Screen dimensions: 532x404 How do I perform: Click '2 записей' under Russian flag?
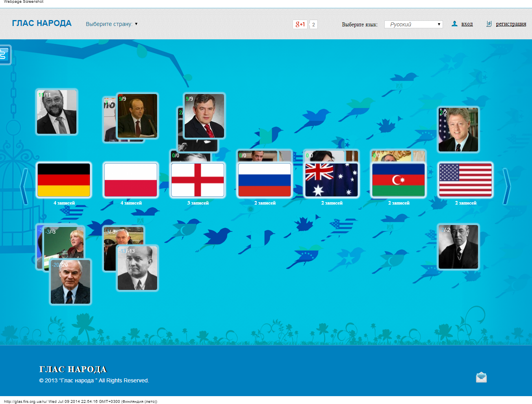pos(265,203)
